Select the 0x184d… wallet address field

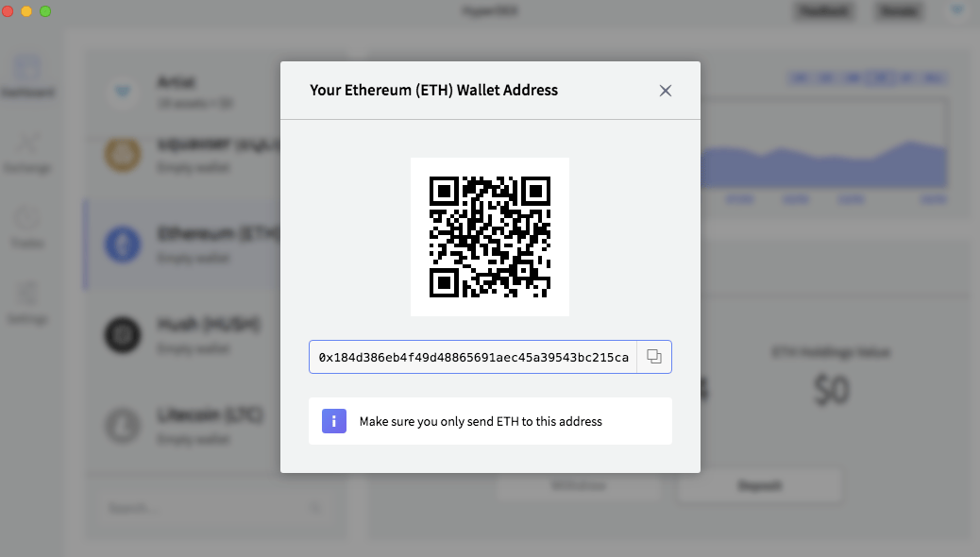[473, 357]
